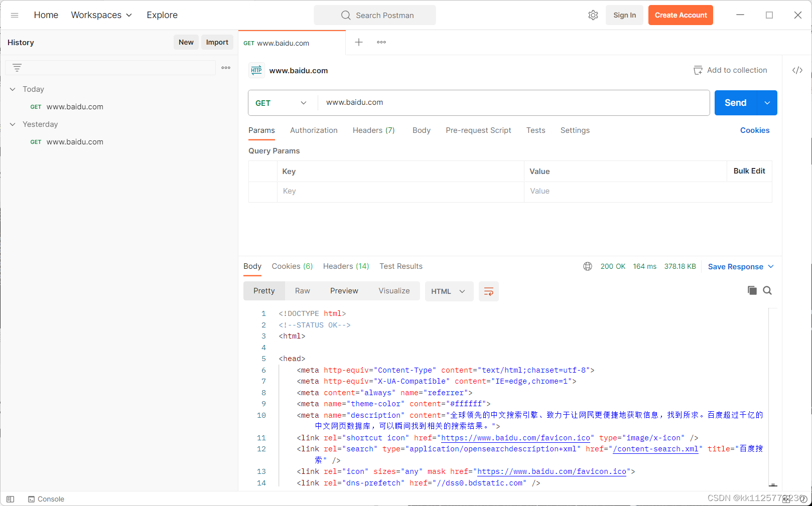Open the HTML format dropdown

pyautogui.click(x=449, y=291)
